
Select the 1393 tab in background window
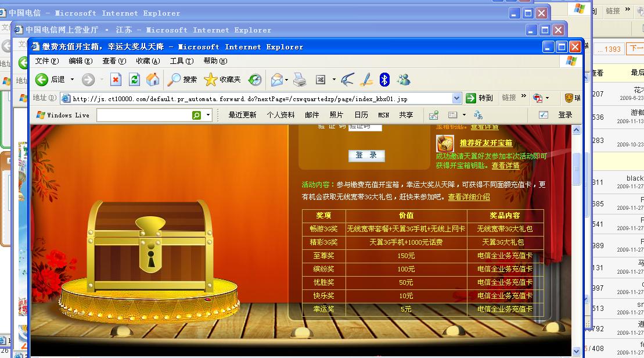609,49
